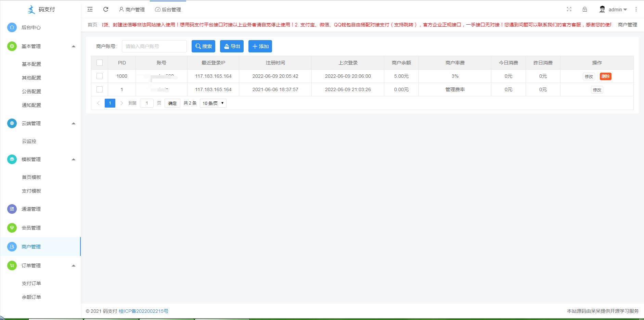Image resolution: width=644 pixels, height=320 pixels.
Task: Open the 10 条/页 page size dropdown
Action: coord(213,103)
